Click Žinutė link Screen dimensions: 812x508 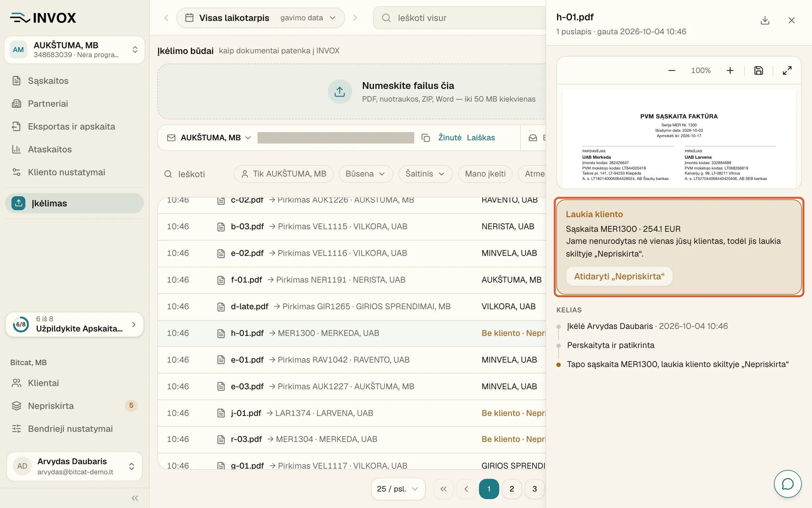coord(450,138)
